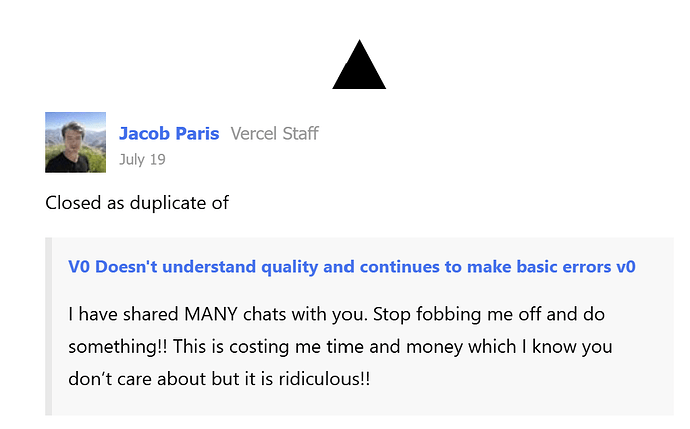Click the Vercel Staff title label

(x=275, y=133)
